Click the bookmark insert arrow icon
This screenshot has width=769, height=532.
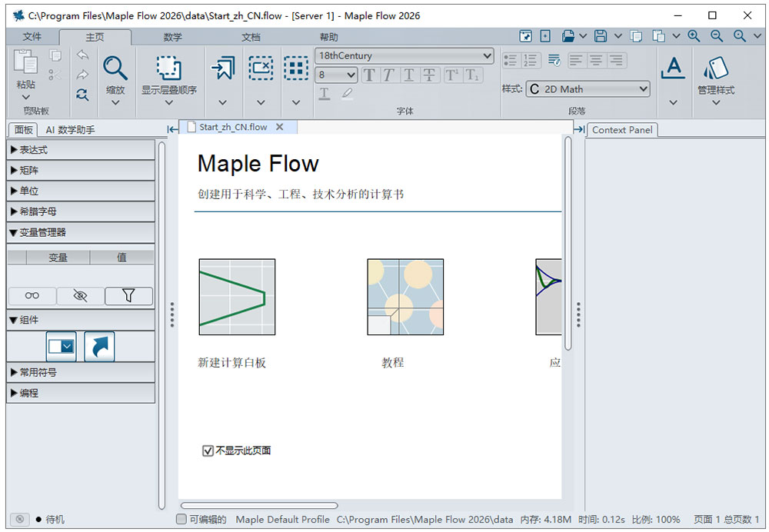[x=223, y=68]
